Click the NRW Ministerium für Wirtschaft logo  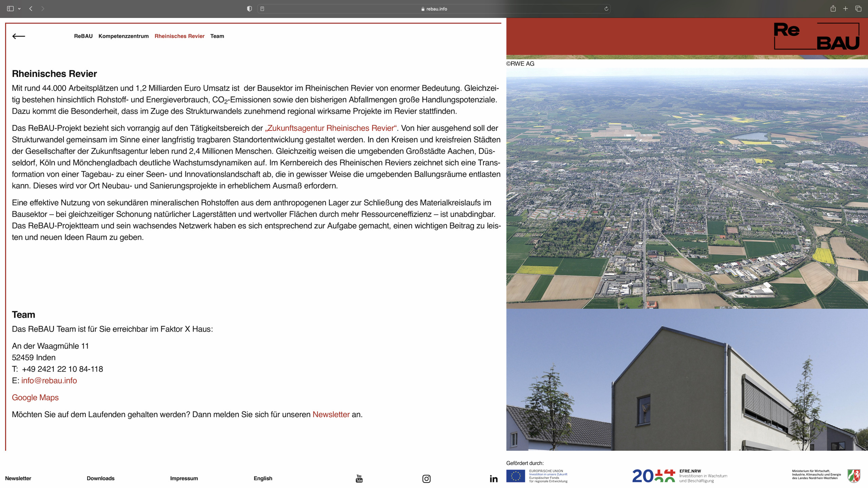click(x=826, y=476)
